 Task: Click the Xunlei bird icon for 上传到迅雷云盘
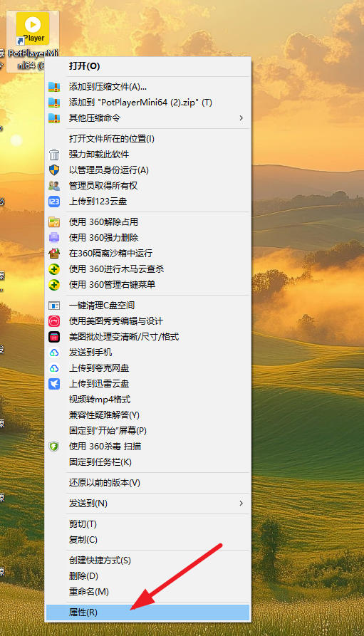[54, 384]
